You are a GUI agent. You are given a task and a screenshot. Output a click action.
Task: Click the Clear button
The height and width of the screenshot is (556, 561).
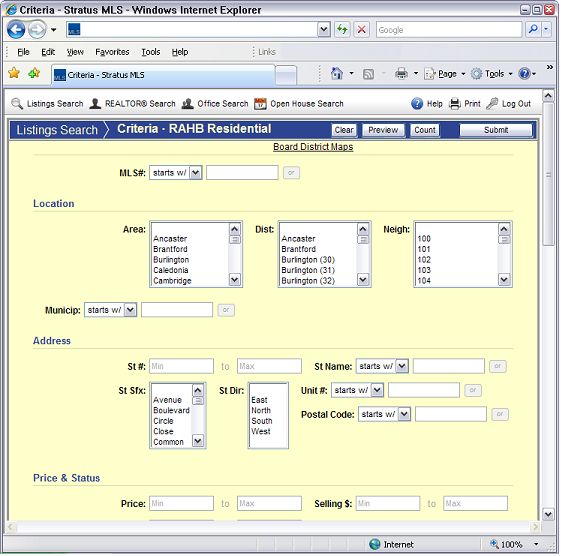click(344, 130)
